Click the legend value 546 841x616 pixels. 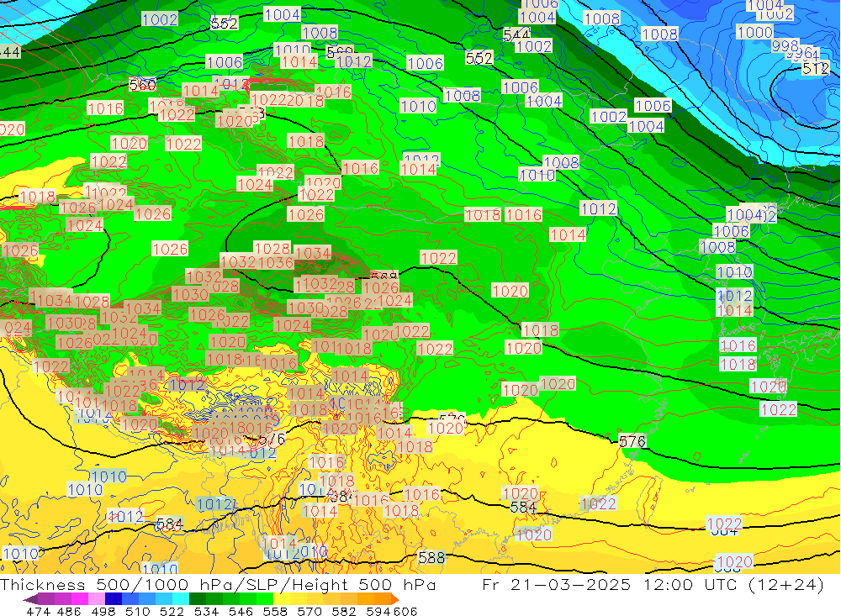click(241, 611)
